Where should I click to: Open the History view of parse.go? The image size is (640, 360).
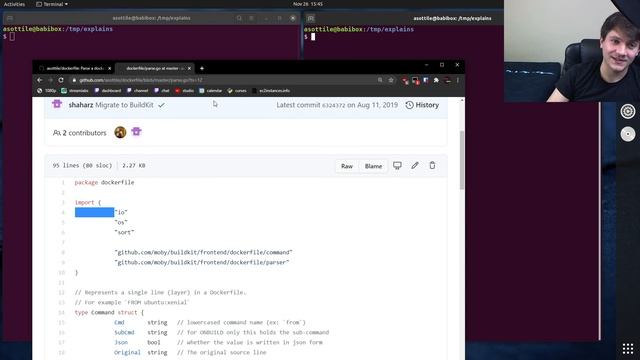pos(422,105)
